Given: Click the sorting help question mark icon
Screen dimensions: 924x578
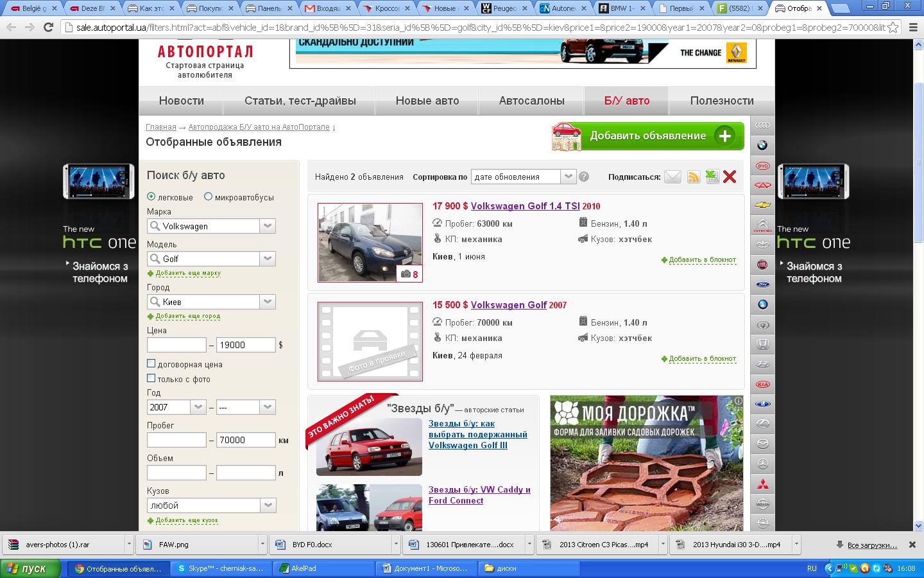Looking at the screenshot, I should (584, 177).
